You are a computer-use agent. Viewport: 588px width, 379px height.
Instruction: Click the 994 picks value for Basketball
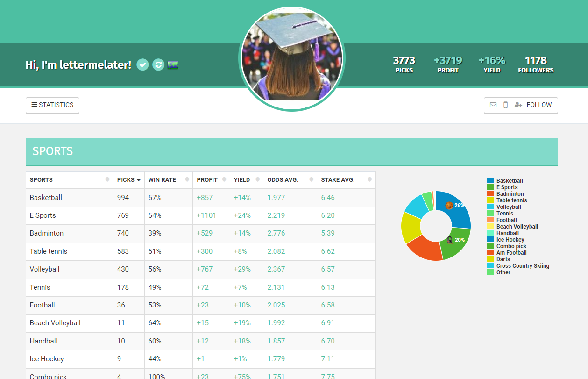[123, 198]
